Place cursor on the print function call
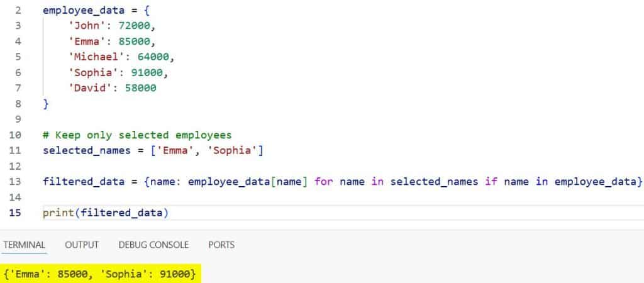 [x=55, y=213]
